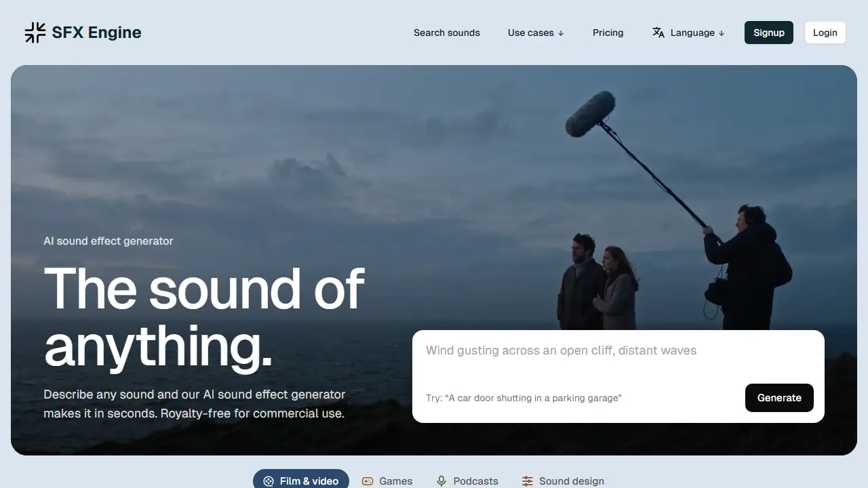Go to the Pricing page
Screen dimensions: 868x488
[x=608, y=33]
